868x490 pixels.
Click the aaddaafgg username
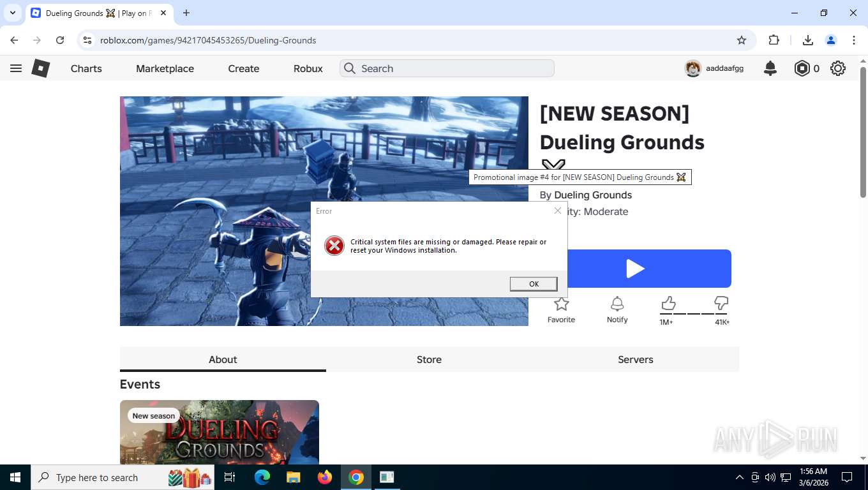[x=724, y=68]
